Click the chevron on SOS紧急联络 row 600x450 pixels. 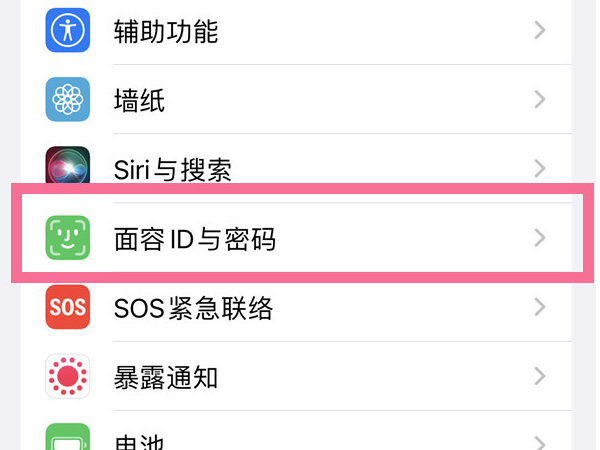tap(540, 308)
